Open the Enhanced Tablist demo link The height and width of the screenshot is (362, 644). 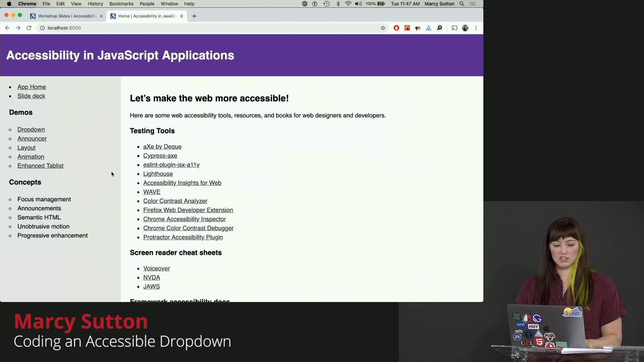coord(40,166)
